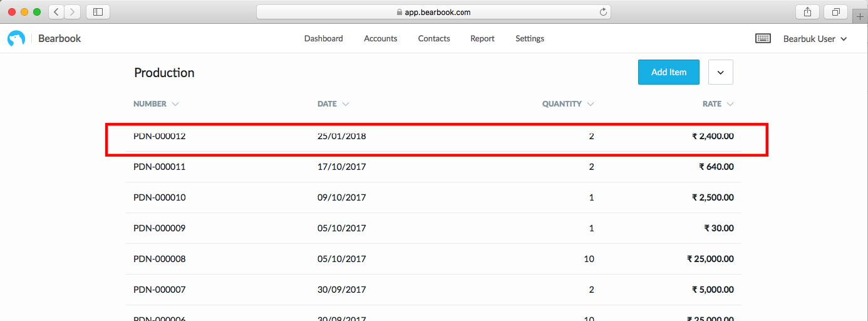The height and width of the screenshot is (321, 868).
Task: Open a new tab with the plus button
Action: (861, 16)
